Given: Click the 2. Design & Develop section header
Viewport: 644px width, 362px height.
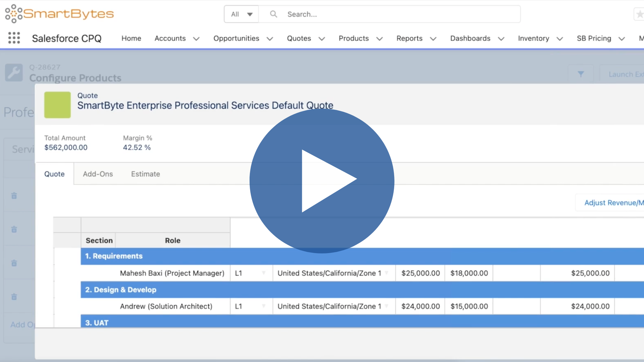Looking at the screenshot, I should [362, 290].
